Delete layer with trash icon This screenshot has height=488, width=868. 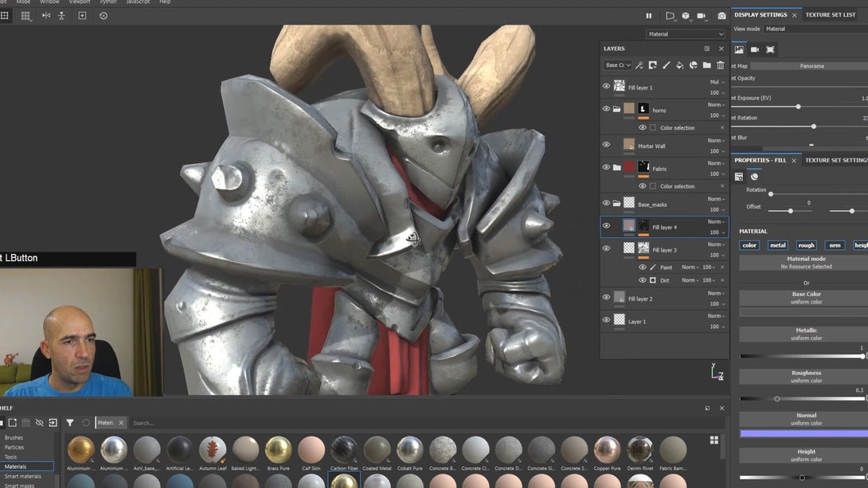[720, 65]
